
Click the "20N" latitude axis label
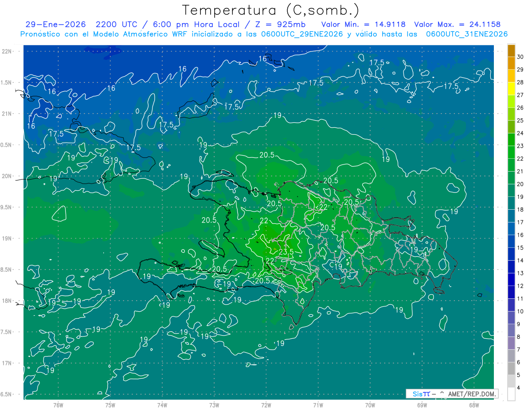coord(7,176)
